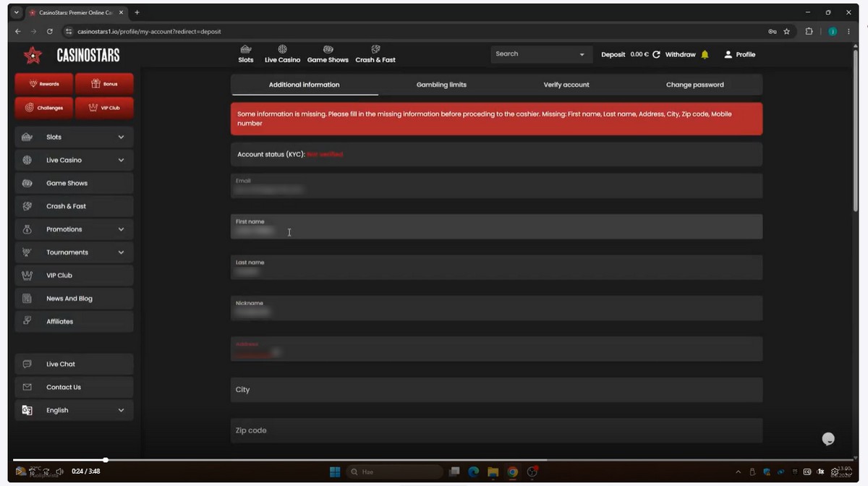The image size is (868, 486).
Task: Open Affiliates in the sidebar
Action: (74, 322)
